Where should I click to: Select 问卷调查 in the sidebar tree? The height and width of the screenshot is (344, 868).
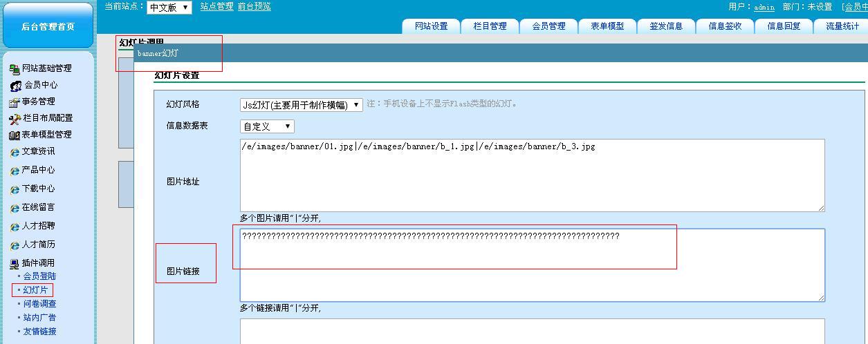click(39, 304)
